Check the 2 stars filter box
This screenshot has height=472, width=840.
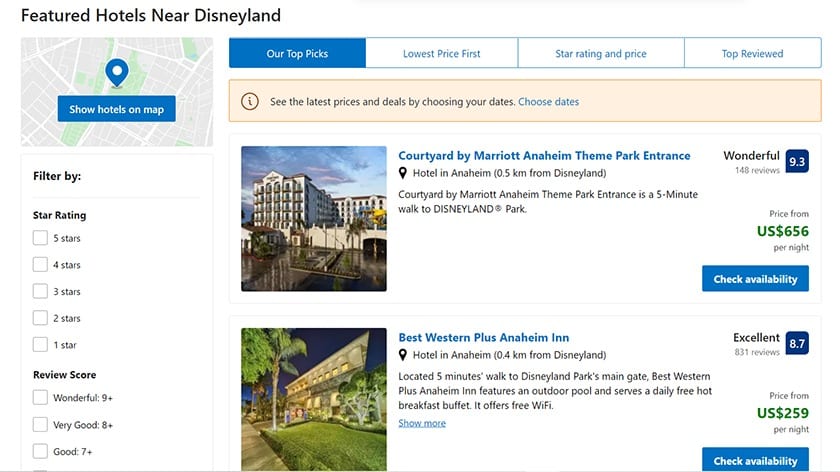(40, 318)
